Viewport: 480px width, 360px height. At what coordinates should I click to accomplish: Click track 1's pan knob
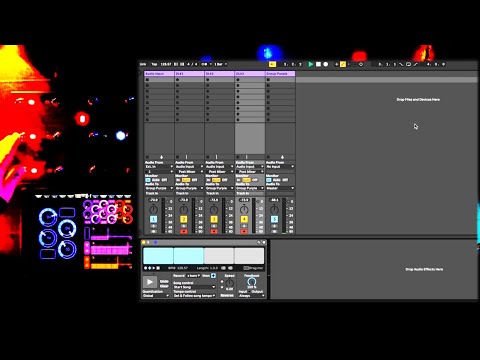pos(153,210)
